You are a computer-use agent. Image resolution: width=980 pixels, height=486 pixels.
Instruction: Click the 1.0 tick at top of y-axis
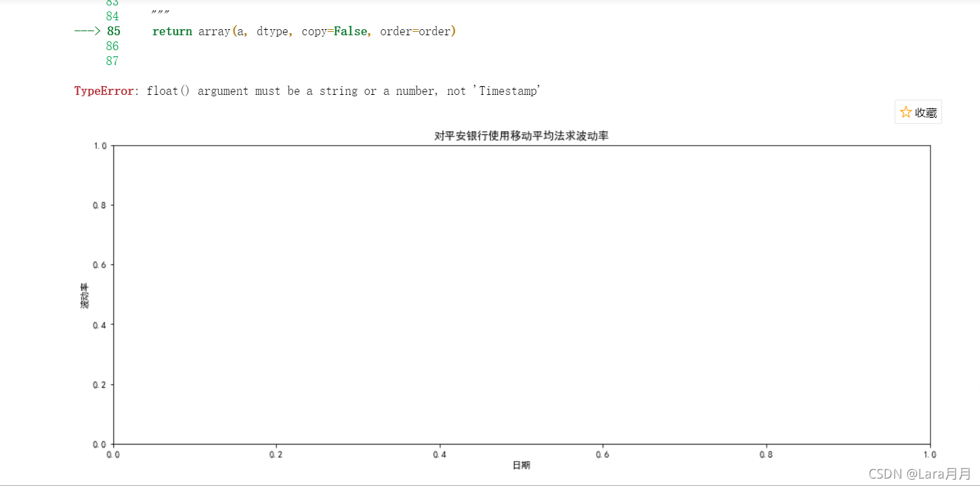point(102,144)
